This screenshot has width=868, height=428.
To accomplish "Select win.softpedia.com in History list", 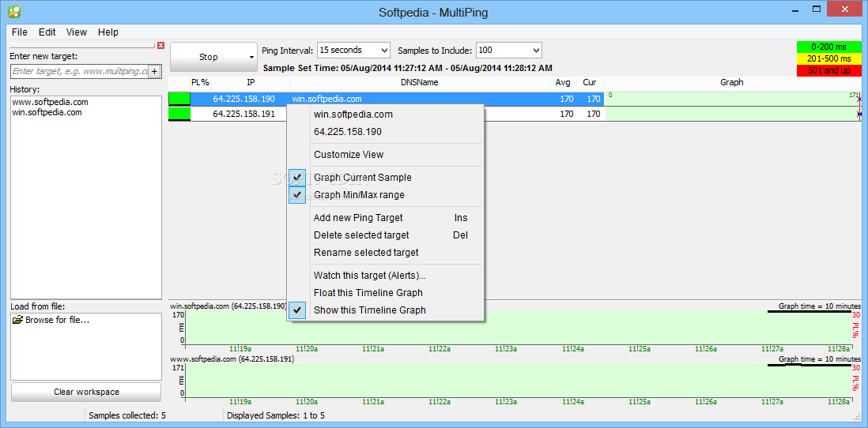I will point(47,112).
